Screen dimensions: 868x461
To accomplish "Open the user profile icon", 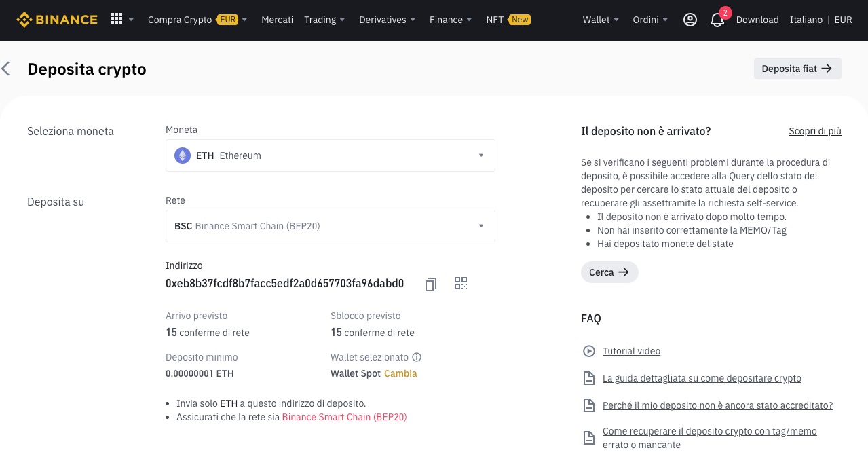I will point(690,20).
